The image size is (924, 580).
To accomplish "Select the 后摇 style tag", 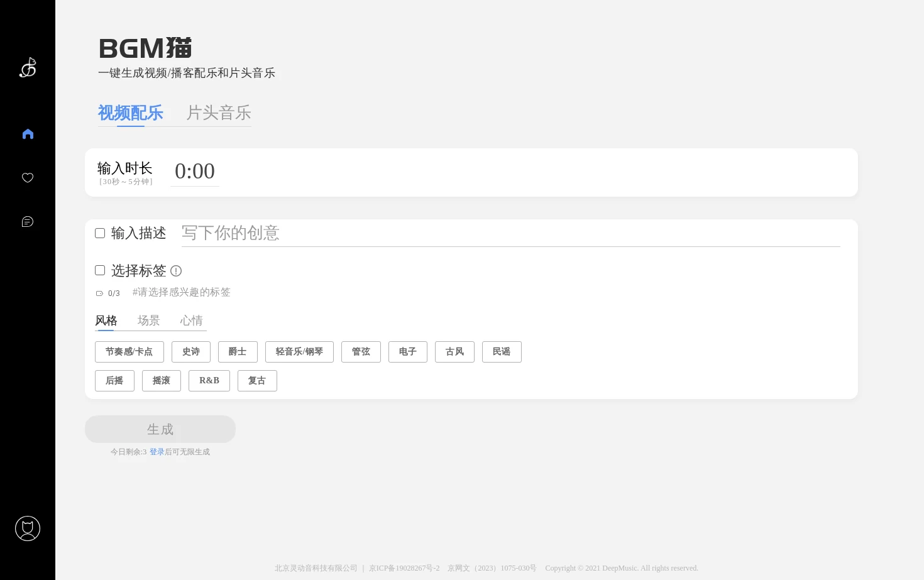I will [114, 381].
